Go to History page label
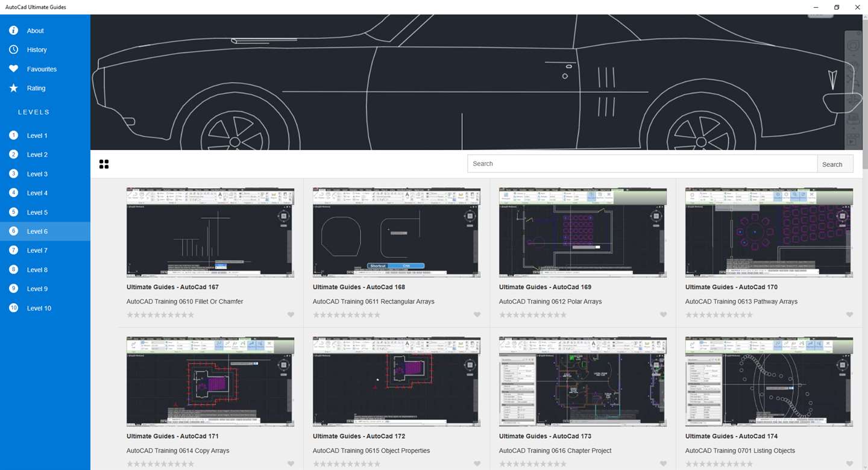This screenshot has height=470, width=868. point(37,49)
